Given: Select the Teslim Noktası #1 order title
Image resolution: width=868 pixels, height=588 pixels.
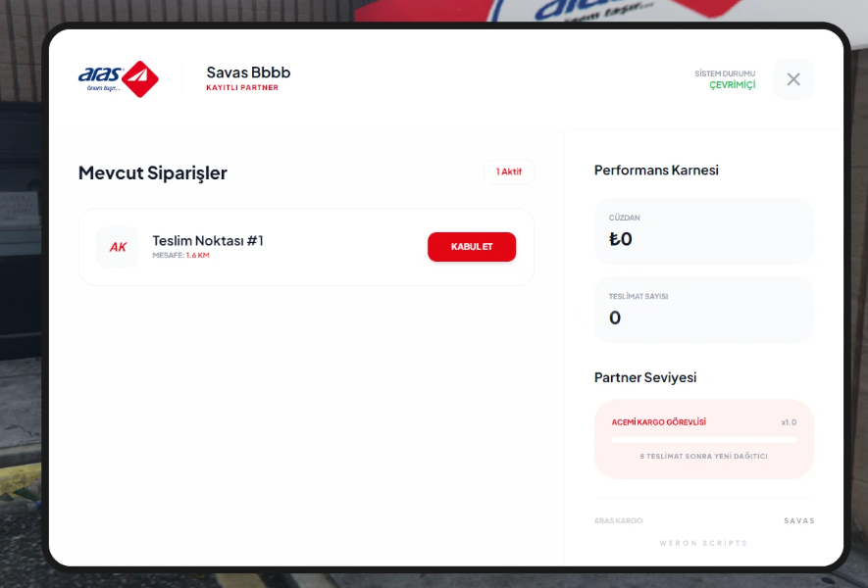Looking at the screenshot, I should [x=208, y=241].
